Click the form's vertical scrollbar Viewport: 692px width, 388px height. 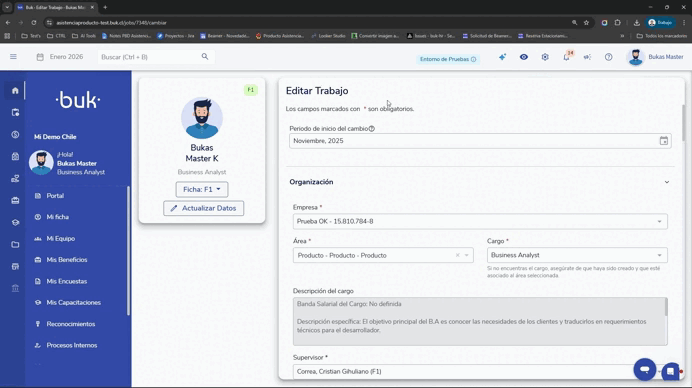point(684,124)
